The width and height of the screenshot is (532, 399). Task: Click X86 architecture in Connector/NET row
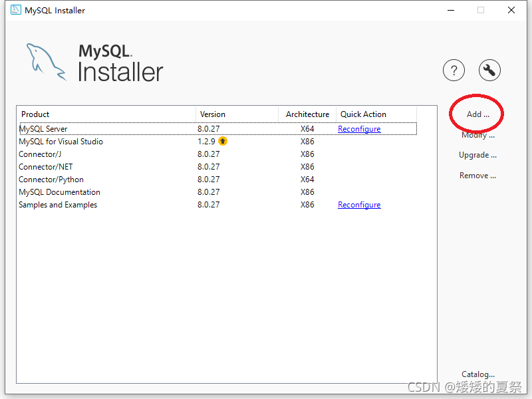(x=307, y=167)
